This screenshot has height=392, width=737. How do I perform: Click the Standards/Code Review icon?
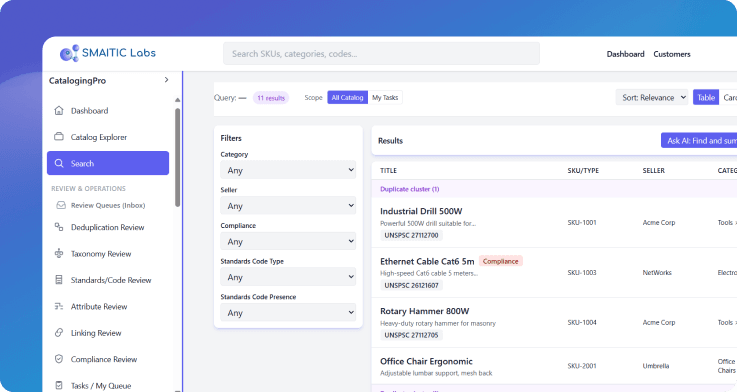point(59,280)
